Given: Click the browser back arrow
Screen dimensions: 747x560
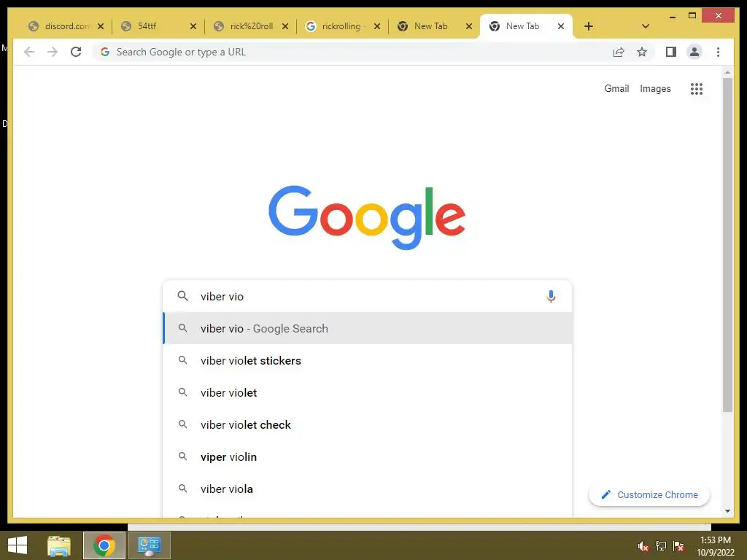Looking at the screenshot, I should (x=29, y=52).
